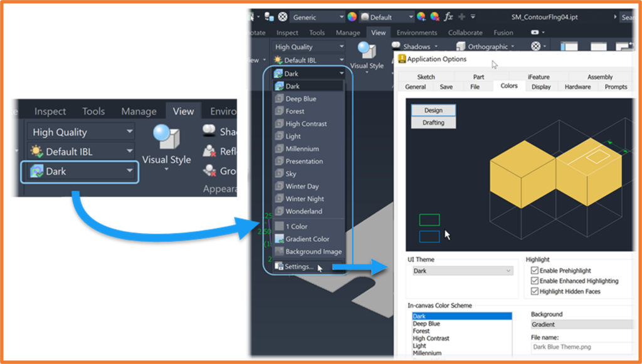Open the General tab in Application Options
642x364 pixels.
[x=415, y=86]
